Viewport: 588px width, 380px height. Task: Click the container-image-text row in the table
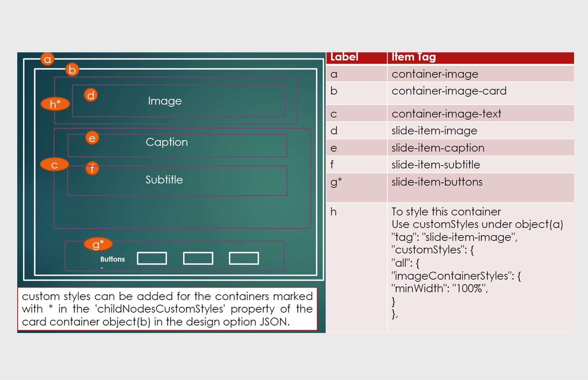[x=447, y=114]
